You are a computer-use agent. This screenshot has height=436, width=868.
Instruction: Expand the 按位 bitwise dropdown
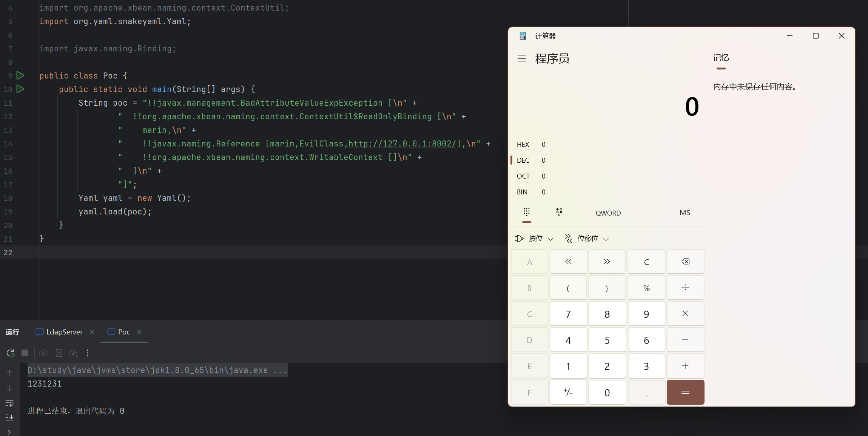534,239
